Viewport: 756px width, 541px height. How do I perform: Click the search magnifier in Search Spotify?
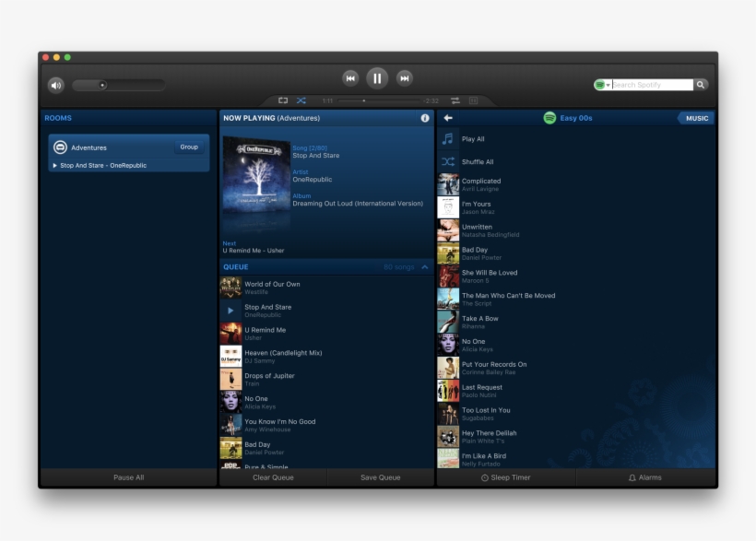click(699, 84)
